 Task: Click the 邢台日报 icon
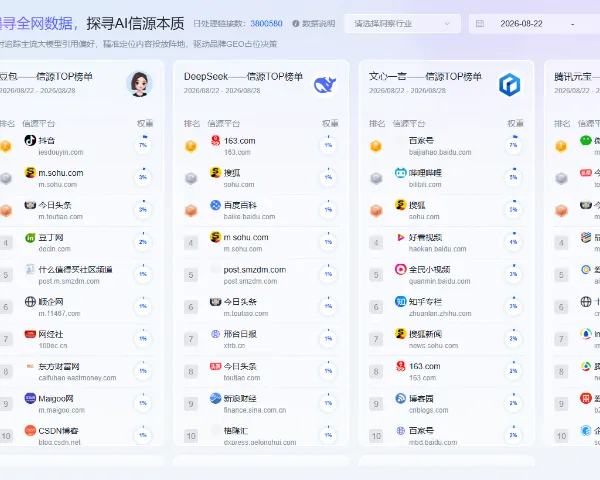[x=215, y=334]
